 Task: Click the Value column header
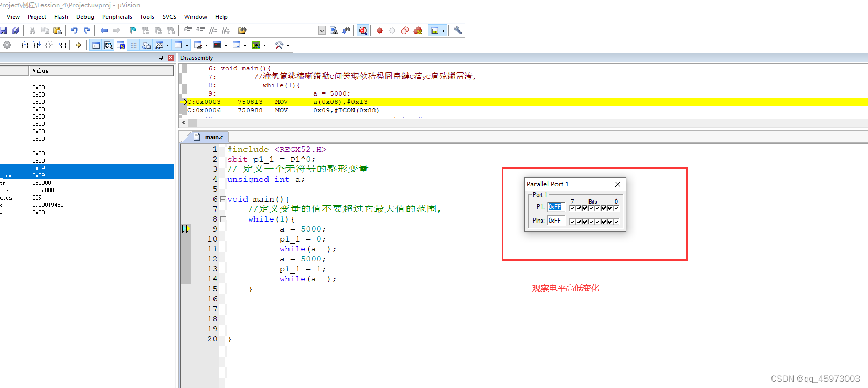(101, 71)
